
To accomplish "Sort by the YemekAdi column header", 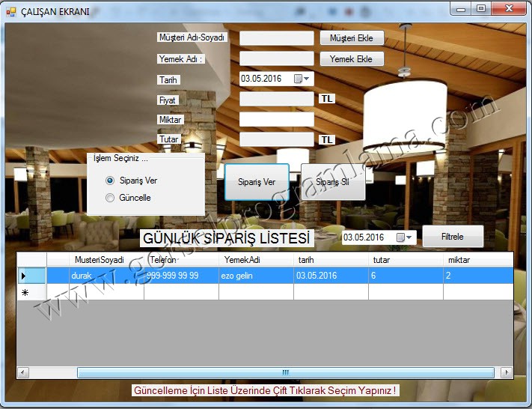I will 255,259.
